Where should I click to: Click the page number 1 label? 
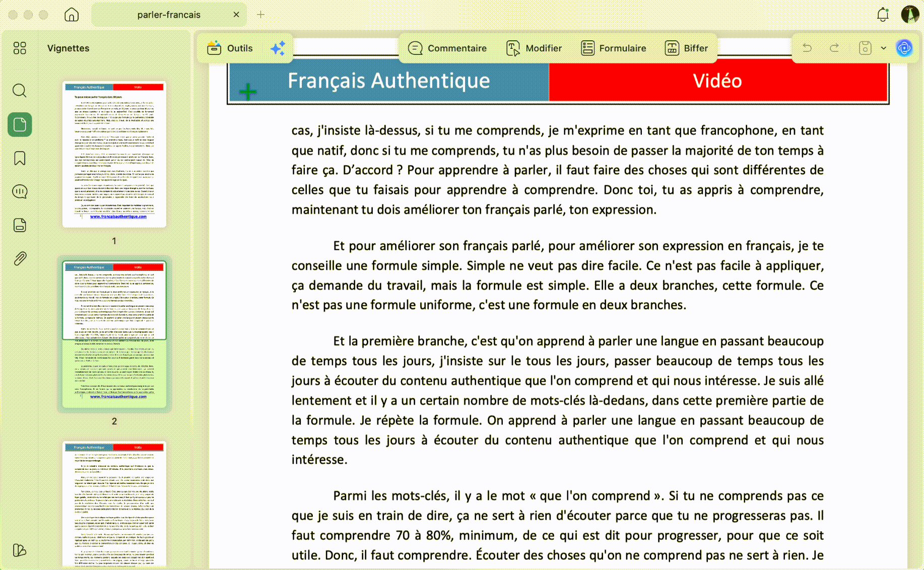tap(114, 241)
